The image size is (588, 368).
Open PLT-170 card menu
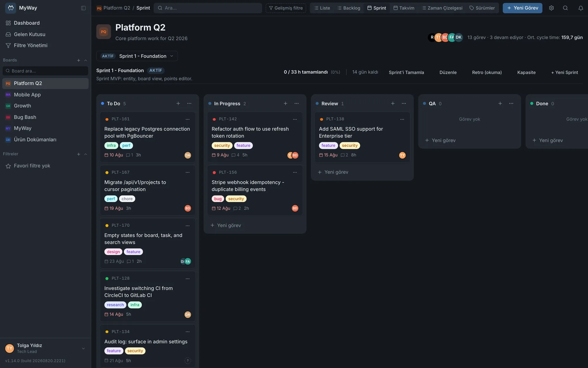[x=188, y=226]
